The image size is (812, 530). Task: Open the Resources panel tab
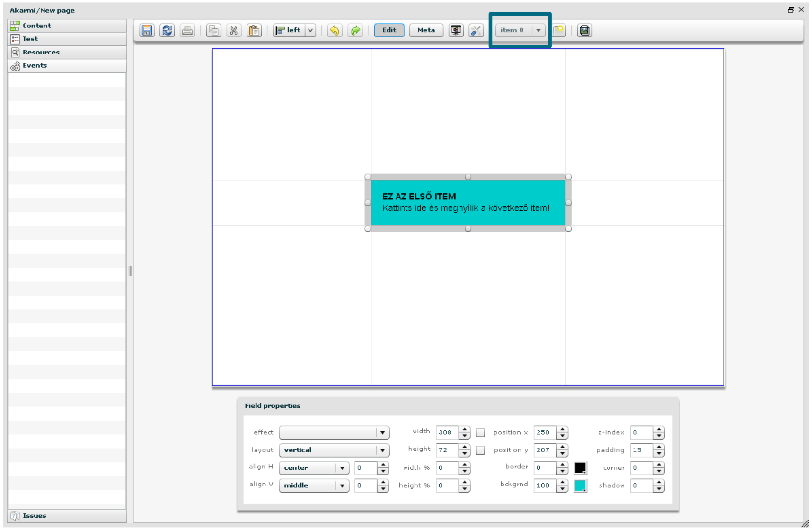41,52
